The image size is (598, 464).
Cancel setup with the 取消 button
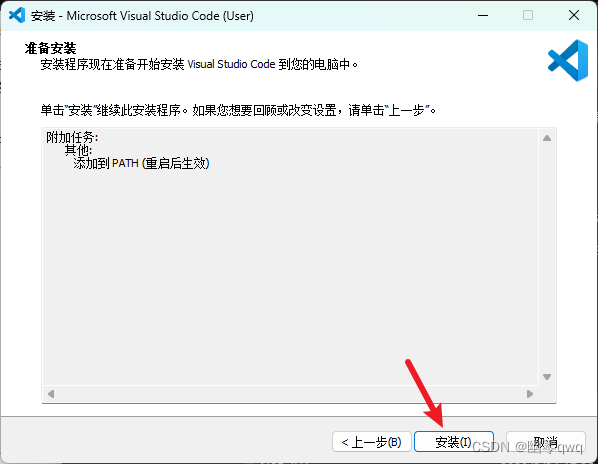point(546,442)
